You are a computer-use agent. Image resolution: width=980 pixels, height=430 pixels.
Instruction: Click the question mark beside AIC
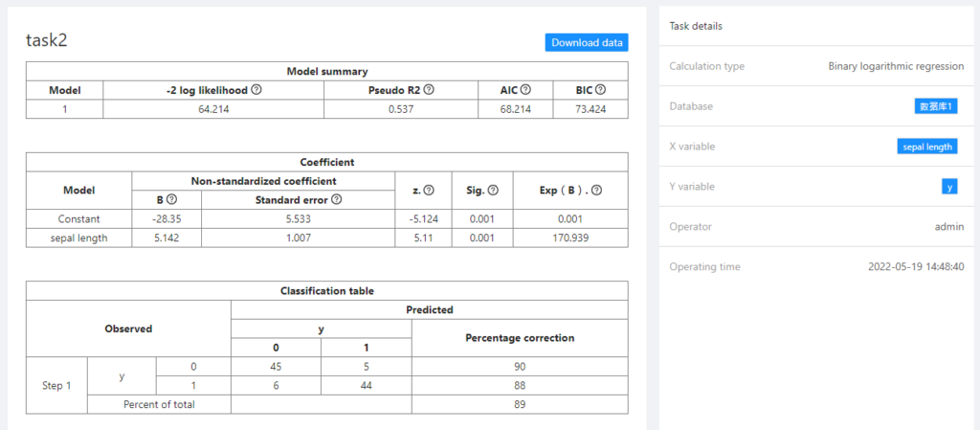coord(525,90)
